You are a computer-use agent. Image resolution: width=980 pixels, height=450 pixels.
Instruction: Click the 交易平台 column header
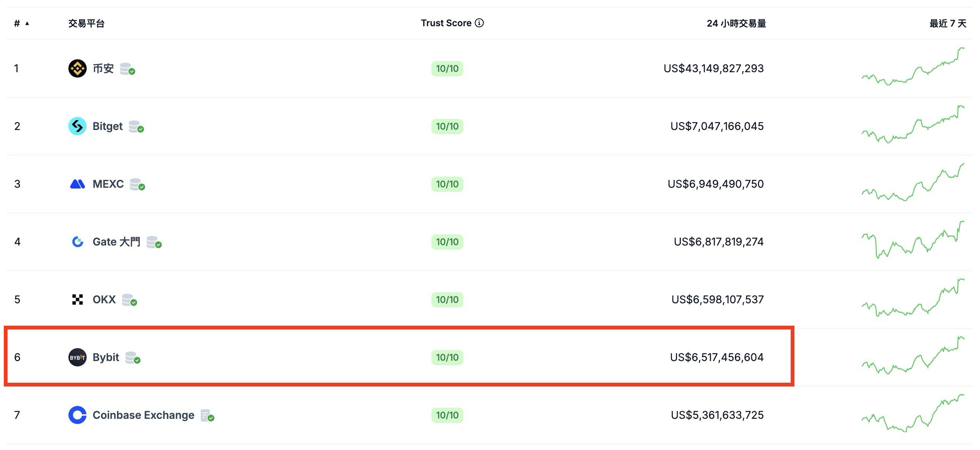(86, 24)
